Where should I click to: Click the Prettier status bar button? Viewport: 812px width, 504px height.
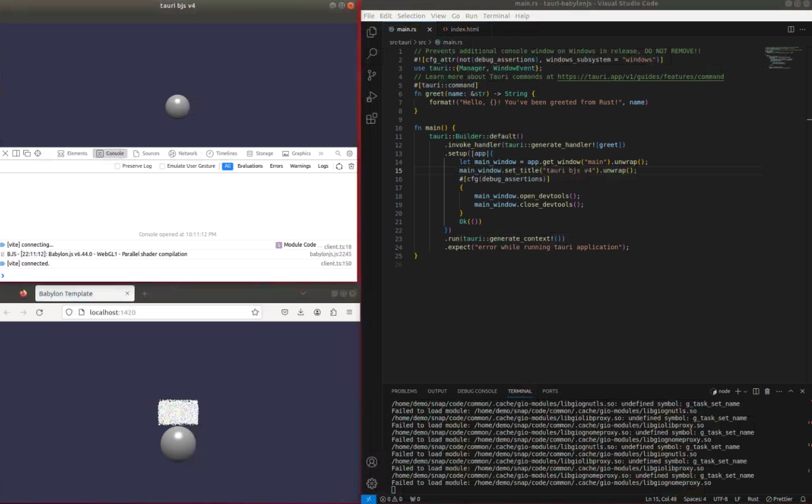pos(779,499)
